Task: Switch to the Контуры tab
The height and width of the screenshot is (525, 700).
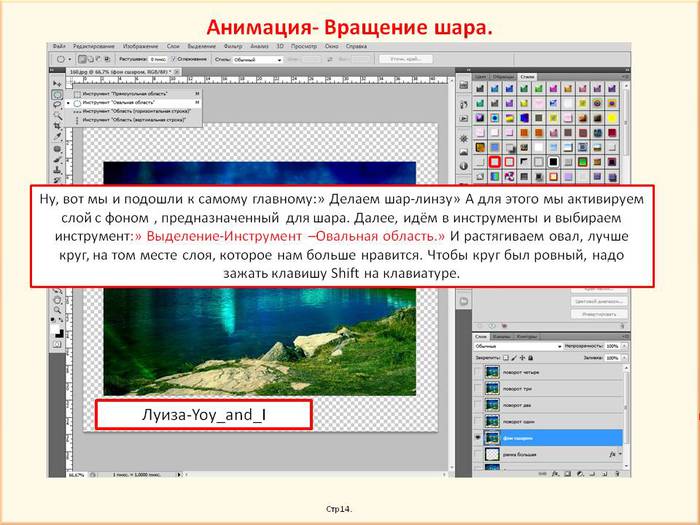Action: (526, 336)
